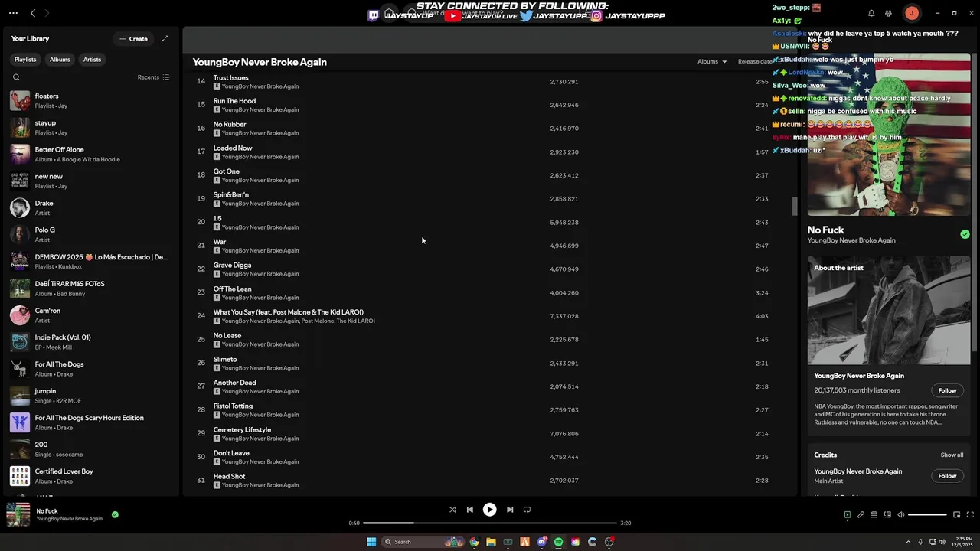Select the track Head Shot
Viewport: 980px width, 551px height.
[x=490, y=481]
